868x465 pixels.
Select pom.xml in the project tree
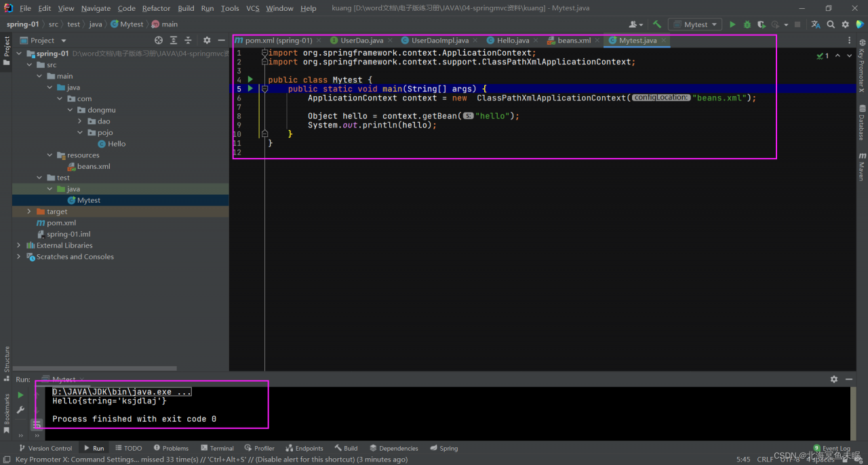pyautogui.click(x=61, y=223)
